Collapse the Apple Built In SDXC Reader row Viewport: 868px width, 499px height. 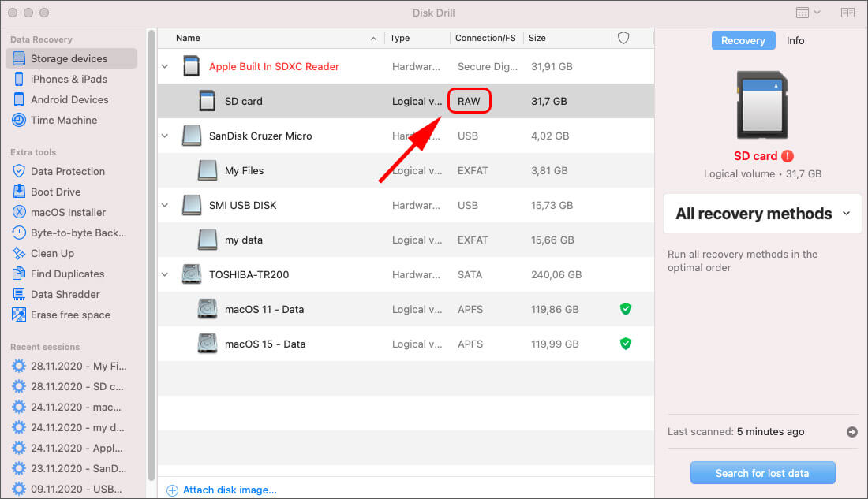[165, 67]
